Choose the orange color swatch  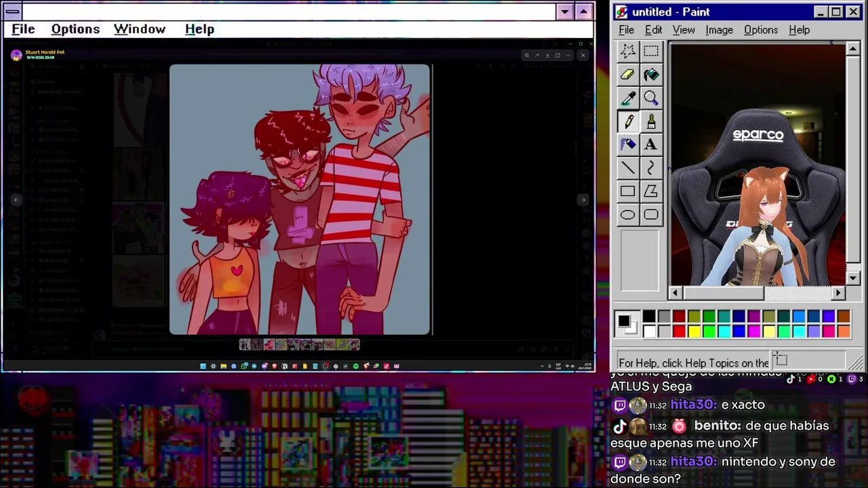pyautogui.click(x=844, y=331)
